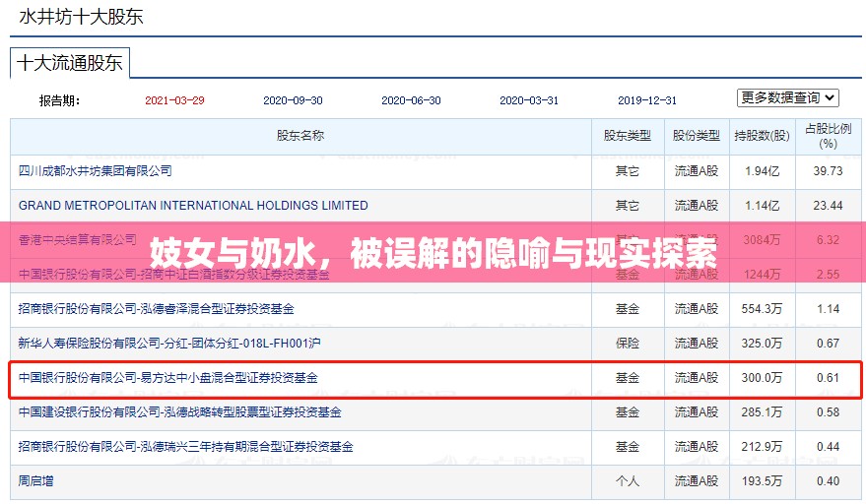Click the 3084万 holdings cell
Viewport: 866px width, 504px height.
763,239
